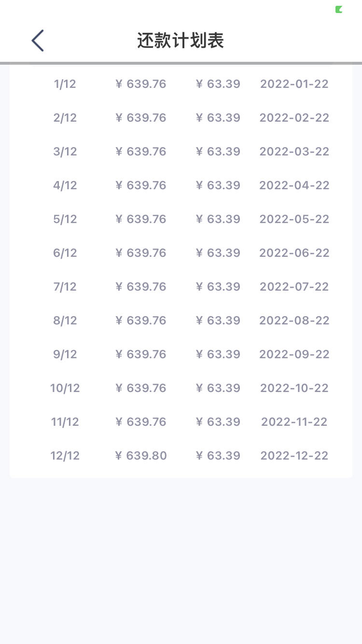
Task: Tap the ¥ 639.80 final payment amount
Action: click(x=141, y=456)
